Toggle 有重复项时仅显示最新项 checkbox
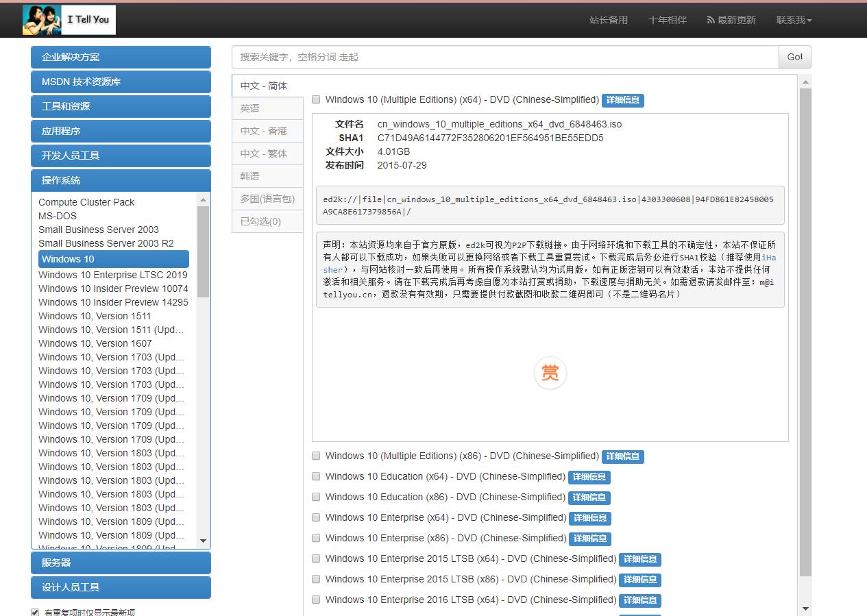 click(35, 612)
